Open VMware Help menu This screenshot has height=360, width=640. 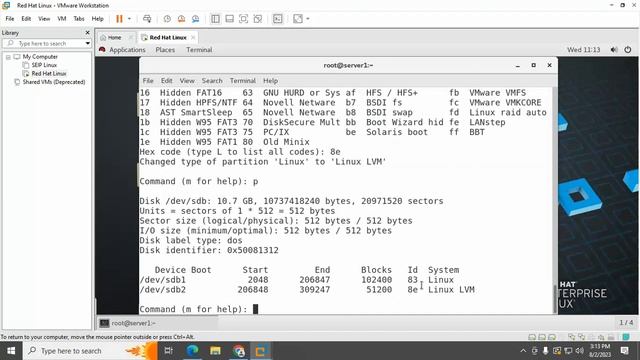coord(98,19)
